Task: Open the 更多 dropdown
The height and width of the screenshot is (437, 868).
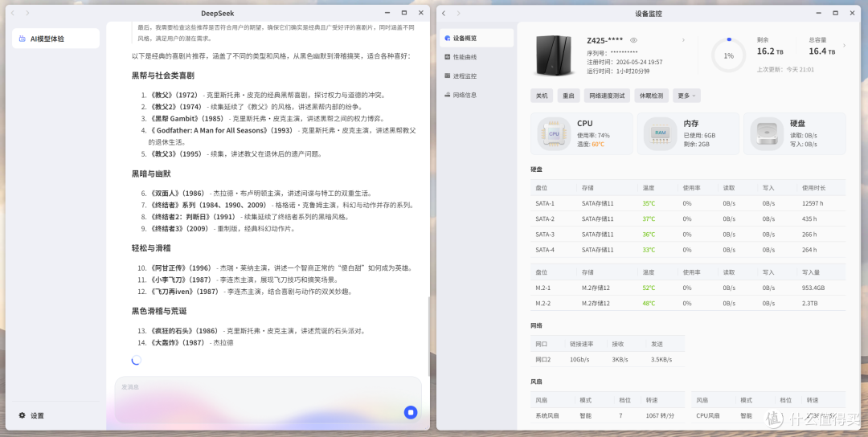Action: tap(687, 96)
